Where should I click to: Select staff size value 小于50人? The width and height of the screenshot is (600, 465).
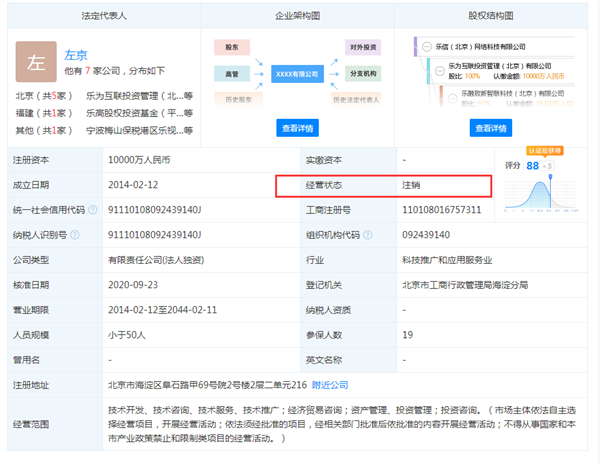click(x=127, y=335)
